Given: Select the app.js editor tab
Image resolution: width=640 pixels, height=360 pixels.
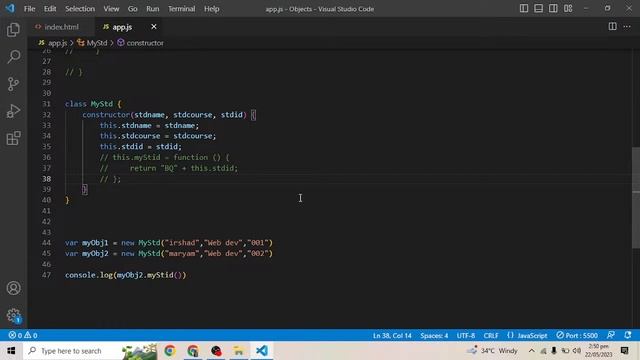Looking at the screenshot, I should (x=122, y=27).
